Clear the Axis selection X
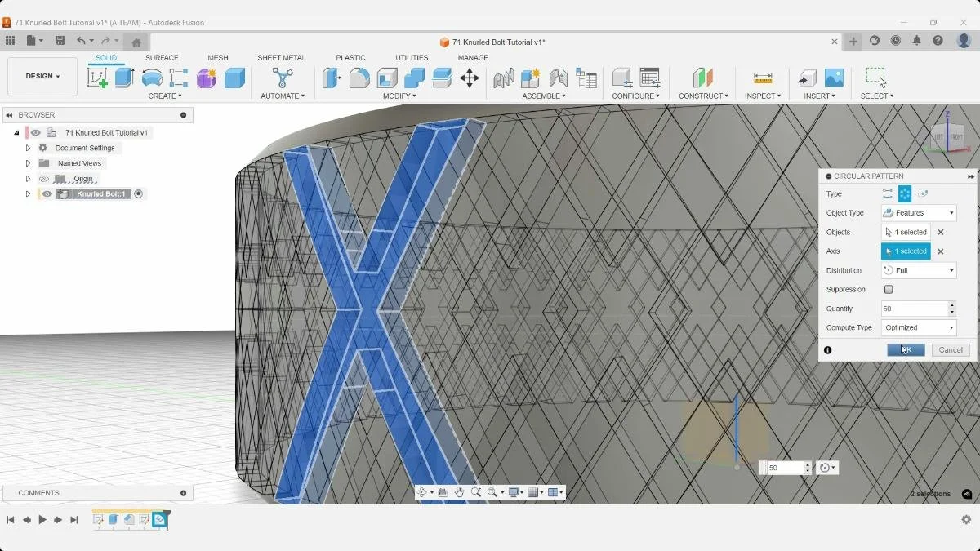 941,251
